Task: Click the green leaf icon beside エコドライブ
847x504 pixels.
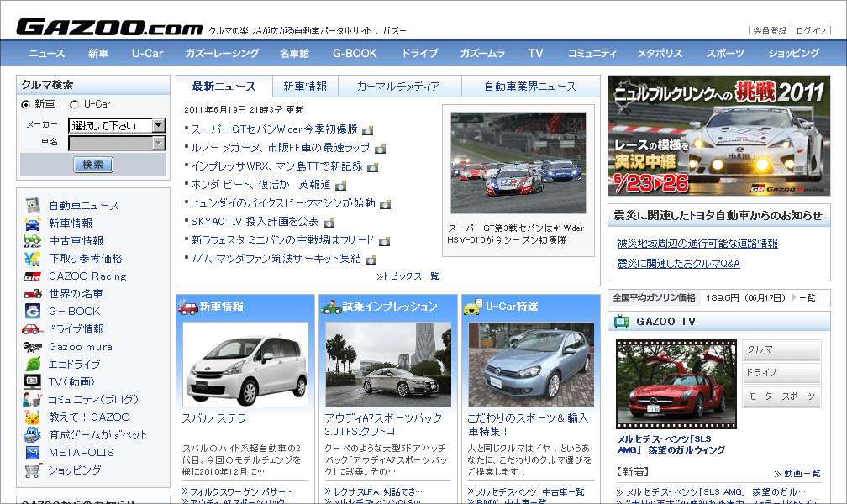Action: coord(33,364)
